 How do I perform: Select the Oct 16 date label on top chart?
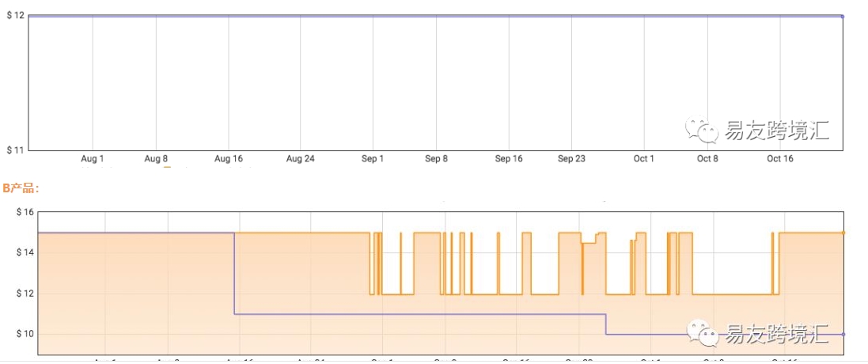point(780,159)
